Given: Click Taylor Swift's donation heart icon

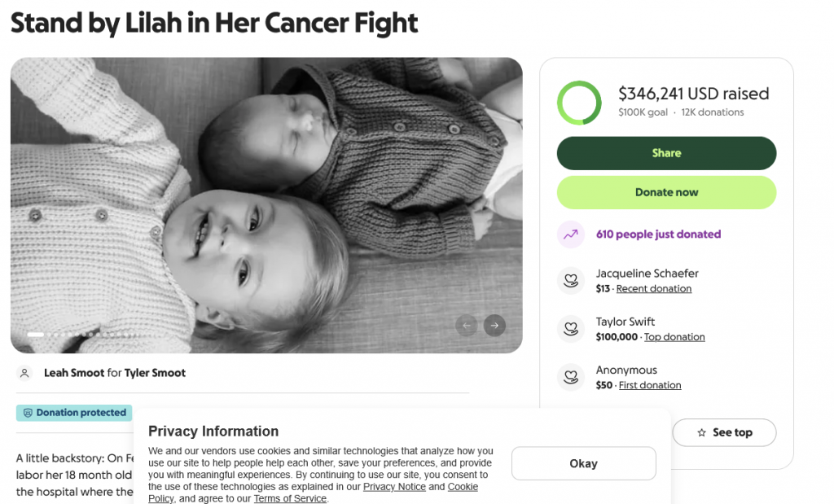Looking at the screenshot, I should (571, 329).
